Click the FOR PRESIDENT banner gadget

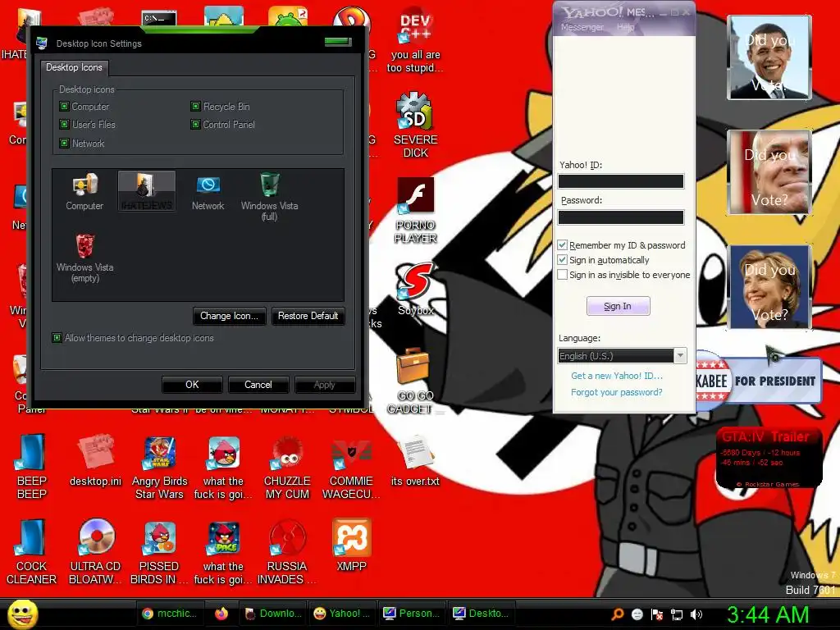tap(759, 381)
